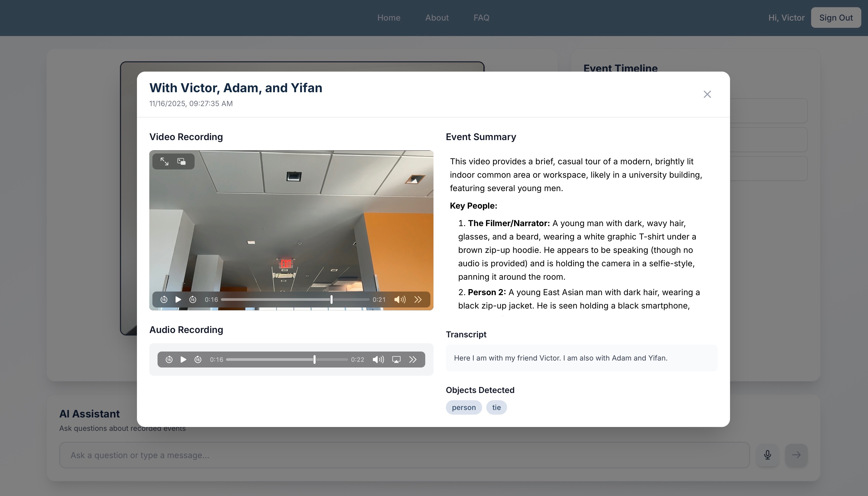Play the audio recording
The image size is (868, 496).
[x=183, y=360]
